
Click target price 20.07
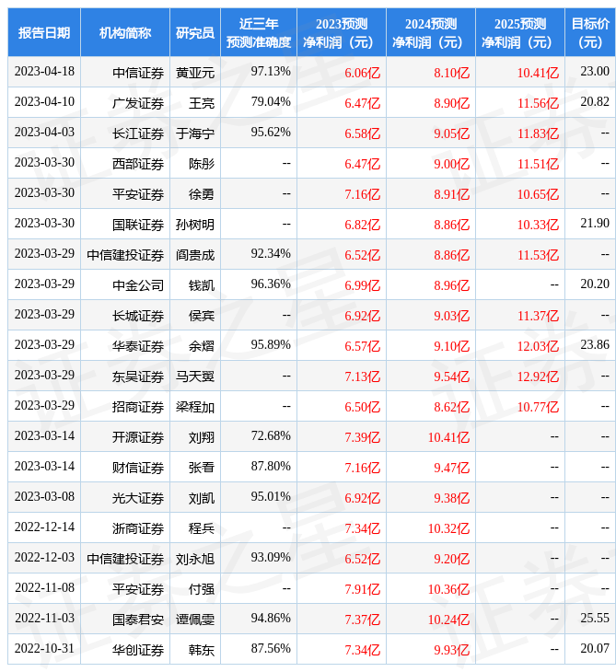(595, 649)
